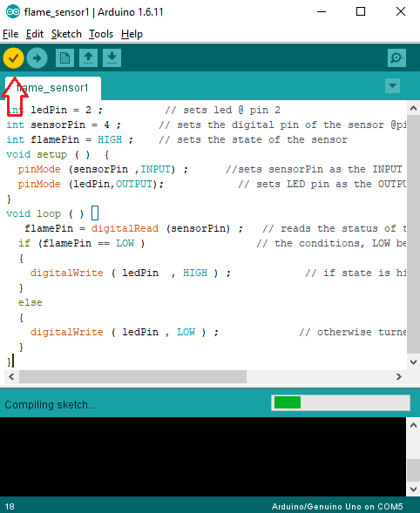Click the console panel's scroll up arrow
This screenshot has width=420, height=513.
point(413,425)
